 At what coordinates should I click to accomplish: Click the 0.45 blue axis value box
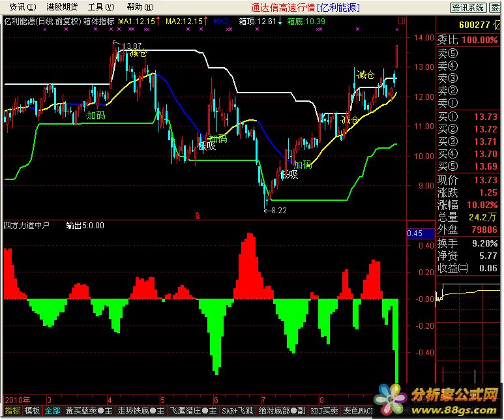click(x=421, y=233)
